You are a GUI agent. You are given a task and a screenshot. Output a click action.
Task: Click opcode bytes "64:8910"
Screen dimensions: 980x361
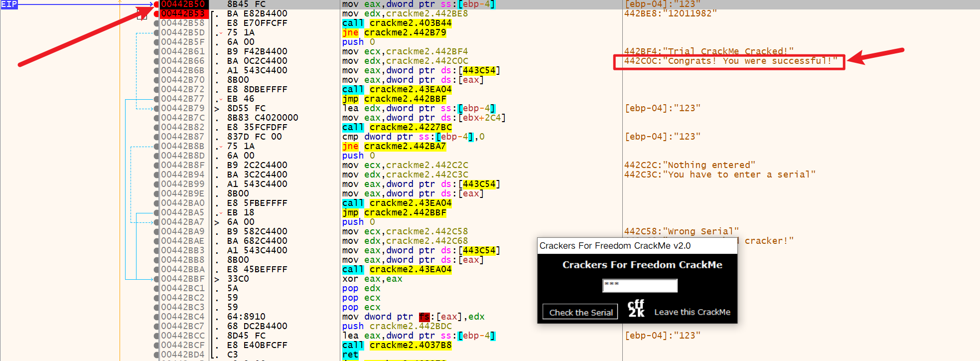click(246, 317)
